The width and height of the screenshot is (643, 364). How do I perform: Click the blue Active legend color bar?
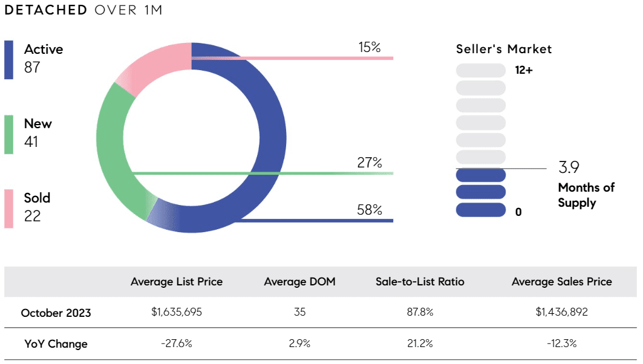coord(8,60)
